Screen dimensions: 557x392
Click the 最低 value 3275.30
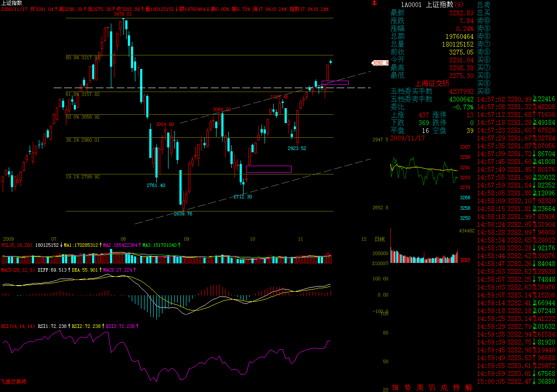[462, 76]
